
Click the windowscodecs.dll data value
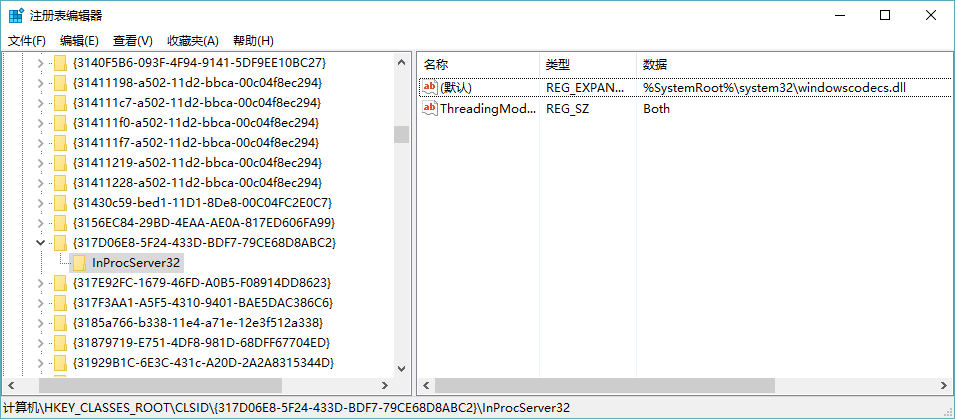coord(775,88)
